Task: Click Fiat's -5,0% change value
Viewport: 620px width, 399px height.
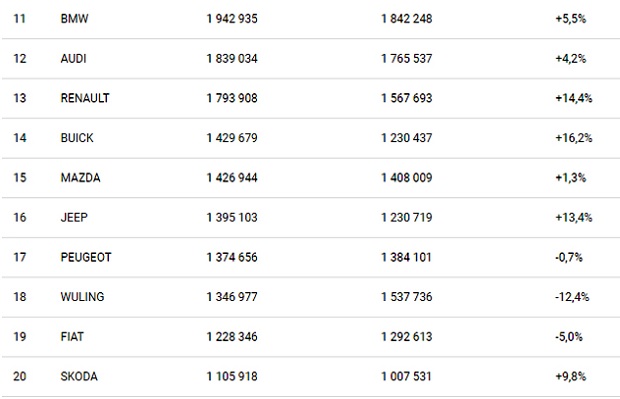Action: click(569, 337)
